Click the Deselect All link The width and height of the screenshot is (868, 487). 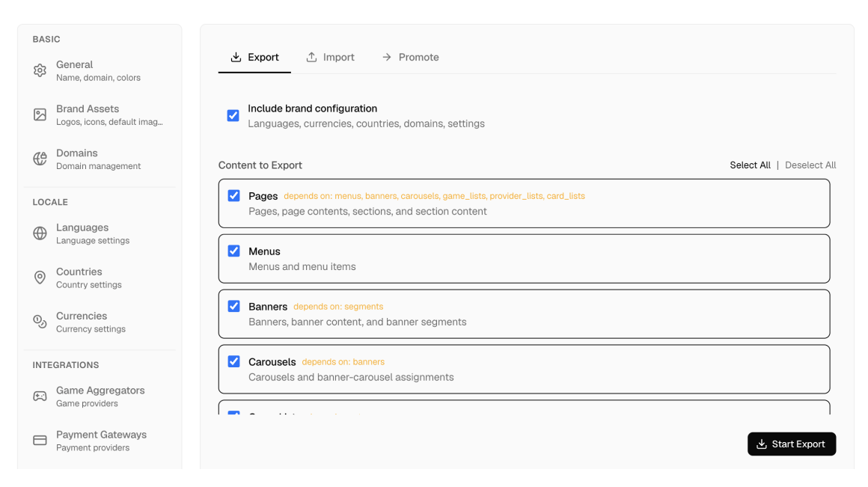pyautogui.click(x=810, y=165)
